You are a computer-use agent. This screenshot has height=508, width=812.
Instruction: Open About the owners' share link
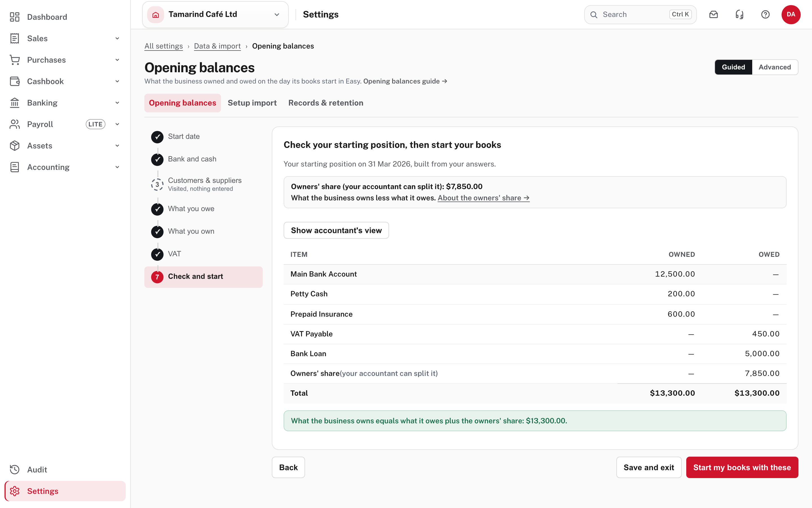point(483,198)
